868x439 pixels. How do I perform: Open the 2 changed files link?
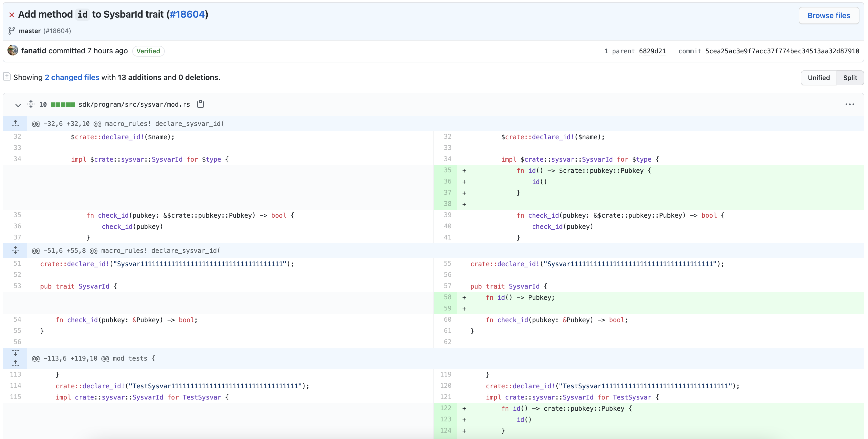(72, 77)
